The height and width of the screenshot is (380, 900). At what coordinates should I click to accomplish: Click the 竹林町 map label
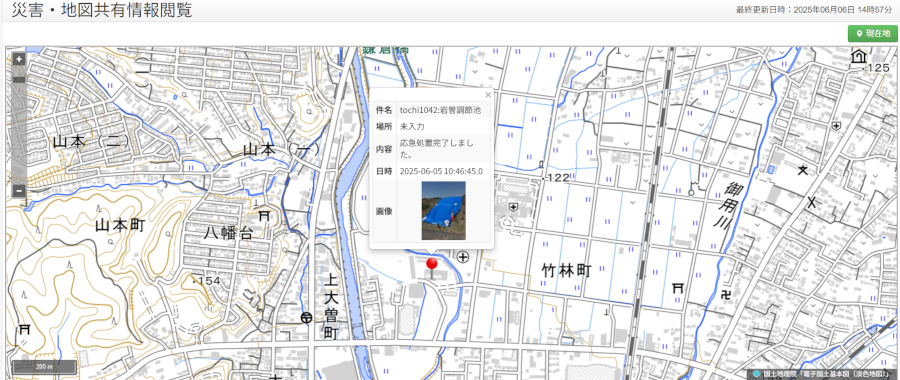click(x=566, y=271)
